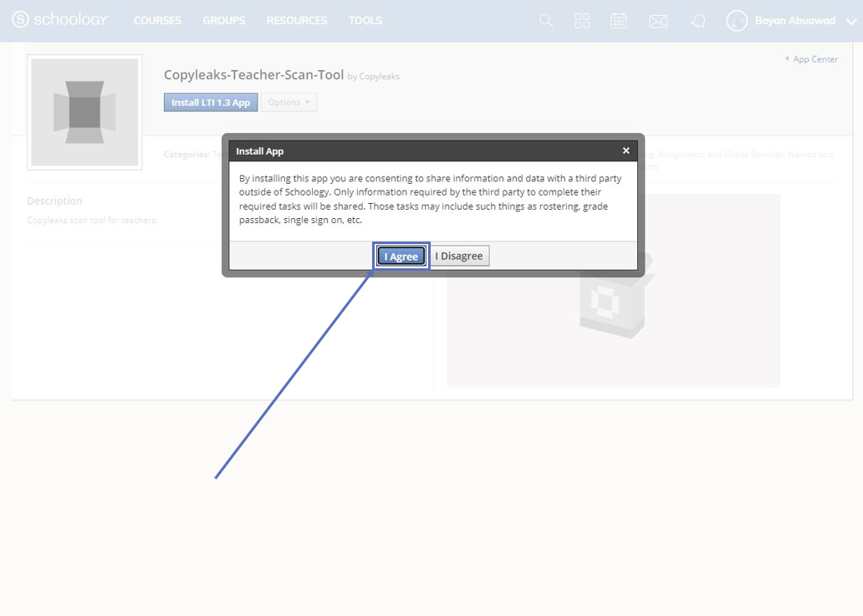Open the calendar icon in header
Image resolution: width=863 pixels, height=616 pixels.
(x=618, y=21)
